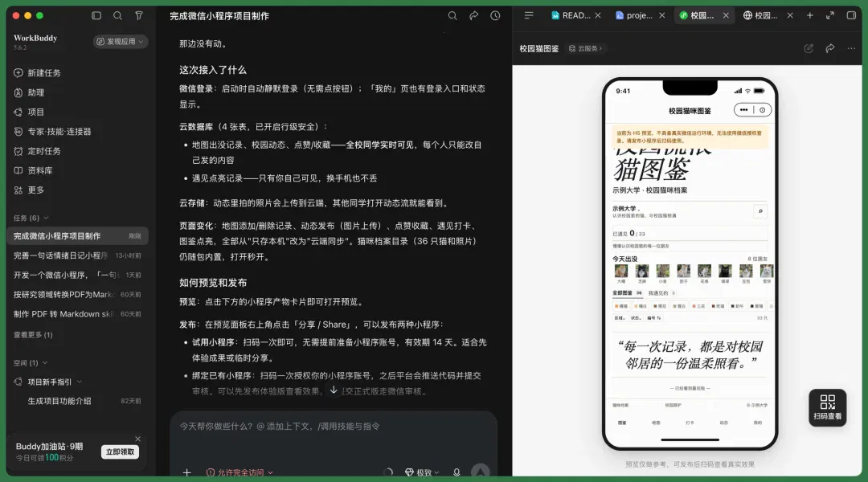Image resolution: width=868 pixels, height=482 pixels.
Task: Expand preview panel to full screen
Action: [829, 15]
